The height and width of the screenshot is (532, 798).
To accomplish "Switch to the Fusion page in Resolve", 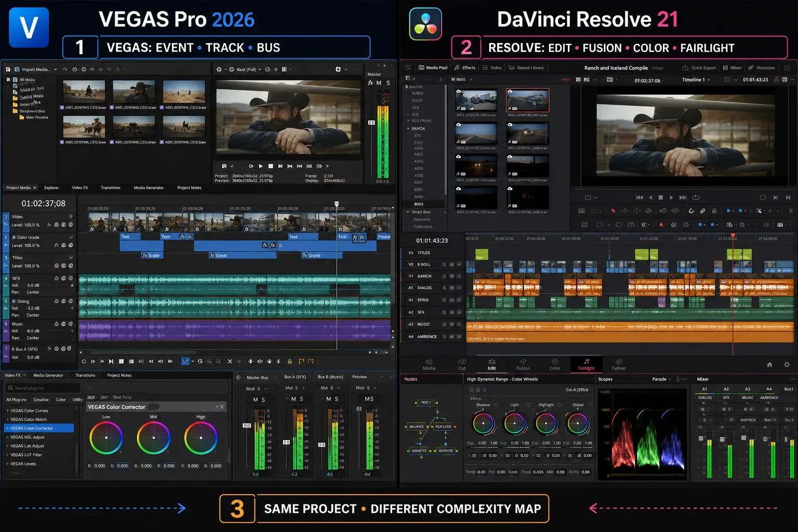I will coord(523,364).
